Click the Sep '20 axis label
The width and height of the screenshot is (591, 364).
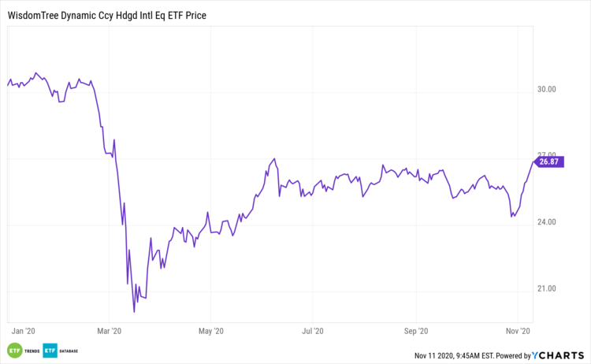click(416, 331)
